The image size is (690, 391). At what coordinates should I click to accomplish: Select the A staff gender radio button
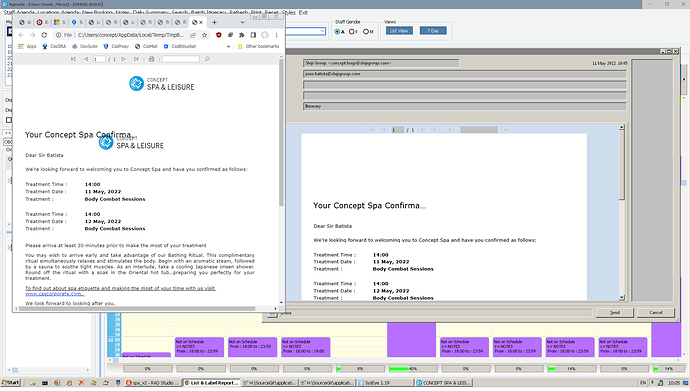point(339,32)
